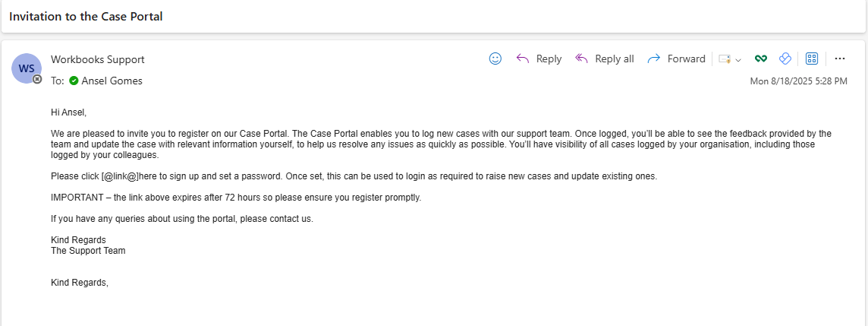Click the sensitivity label envelope icon

pos(725,59)
